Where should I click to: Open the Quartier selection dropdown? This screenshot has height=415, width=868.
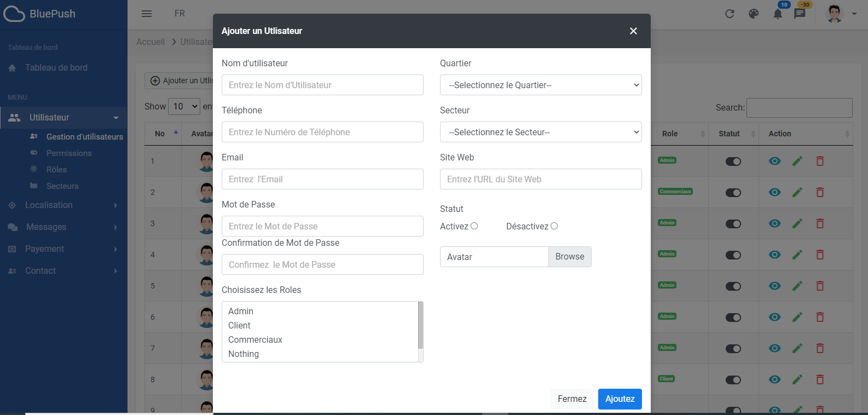coord(541,85)
